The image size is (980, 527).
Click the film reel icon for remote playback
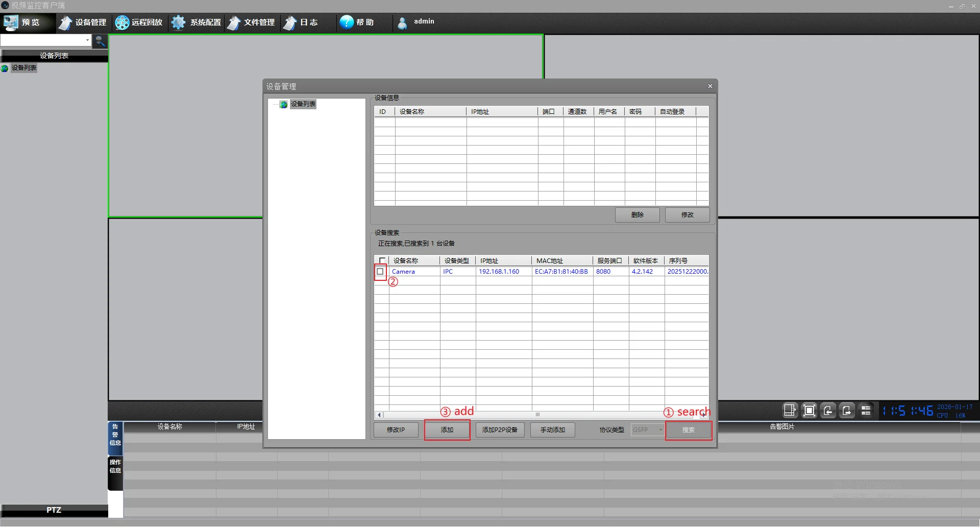(x=122, y=22)
